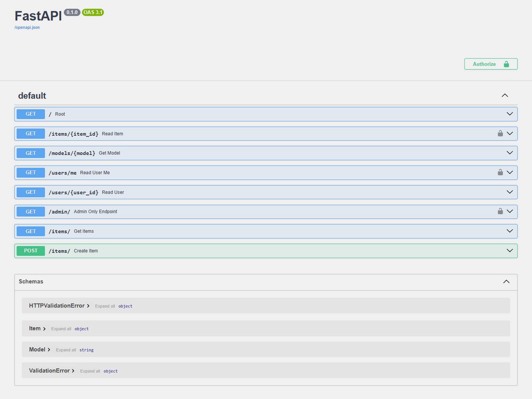Expand the POST /items/ Create Item arrow
The height and width of the screenshot is (399, 532).
(510, 251)
